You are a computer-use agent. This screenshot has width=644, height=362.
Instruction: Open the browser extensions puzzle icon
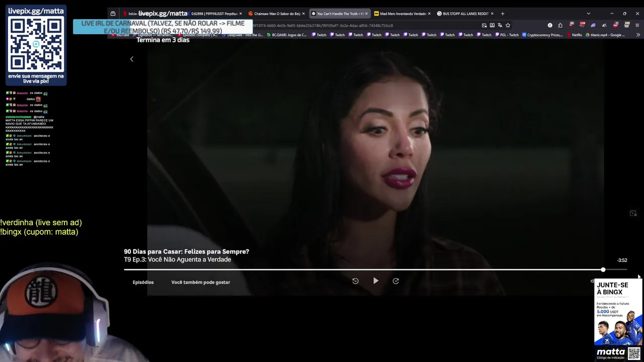pos(560,25)
